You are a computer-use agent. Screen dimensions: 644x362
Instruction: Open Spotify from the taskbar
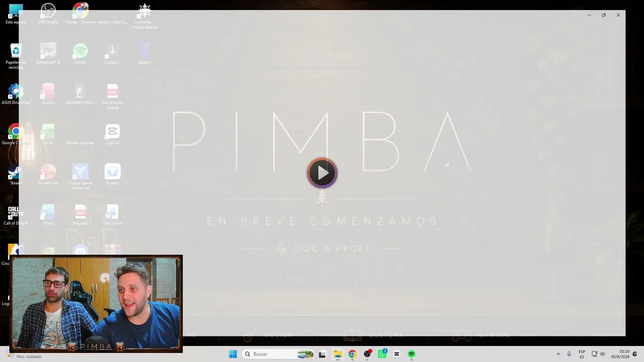click(412, 354)
